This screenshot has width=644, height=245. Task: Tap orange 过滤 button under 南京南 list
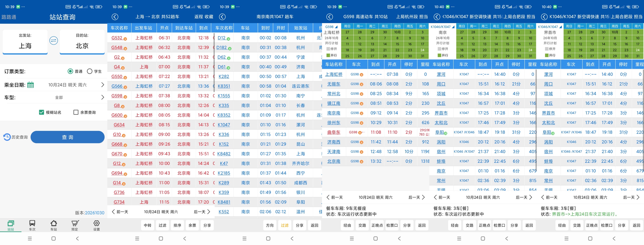tap(284, 225)
